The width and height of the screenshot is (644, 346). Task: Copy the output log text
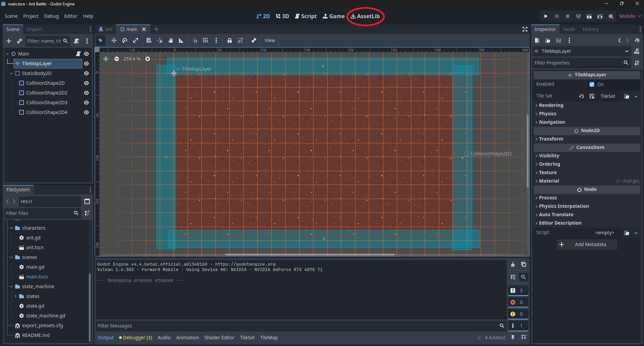[x=524, y=264]
